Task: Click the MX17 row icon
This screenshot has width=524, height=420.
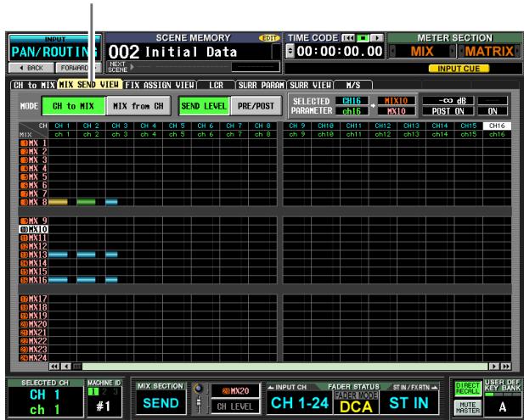Action: 24,299
